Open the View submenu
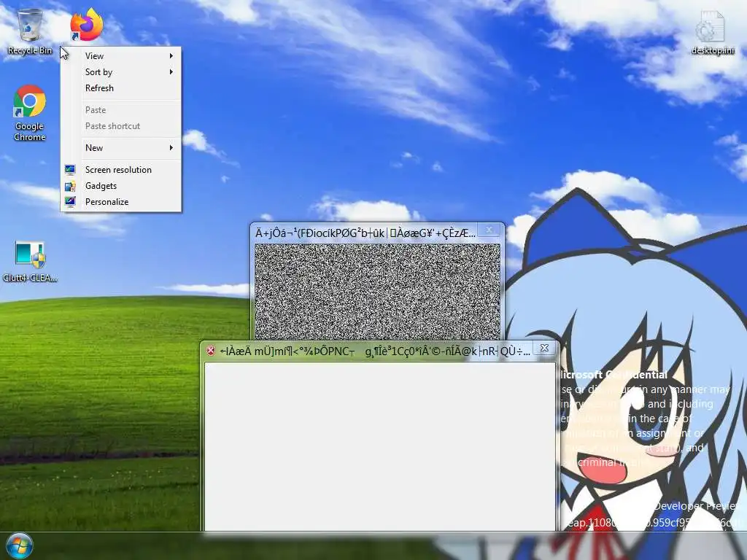The height and width of the screenshot is (560, 747). pyautogui.click(x=120, y=55)
